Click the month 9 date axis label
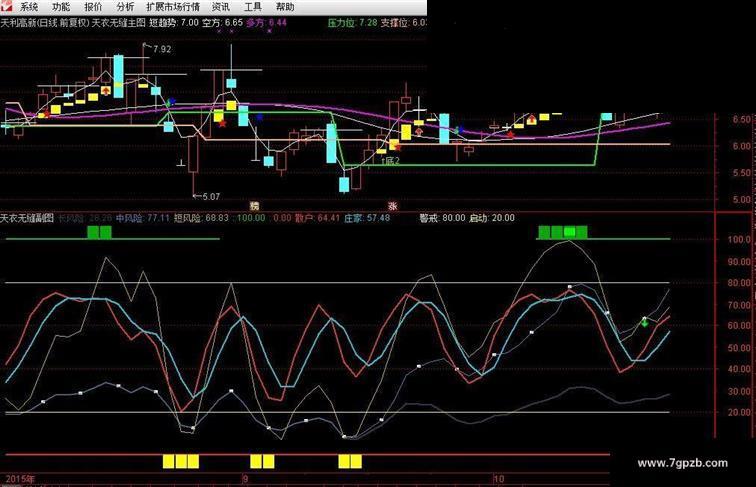The width and height of the screenshot is (756, 487). (x=245, y=479)
